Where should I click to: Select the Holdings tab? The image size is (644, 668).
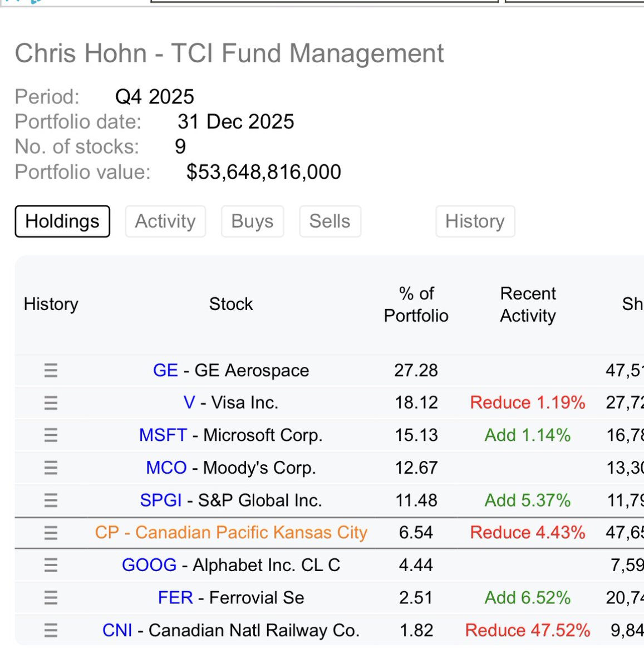[x=62, y=221]
